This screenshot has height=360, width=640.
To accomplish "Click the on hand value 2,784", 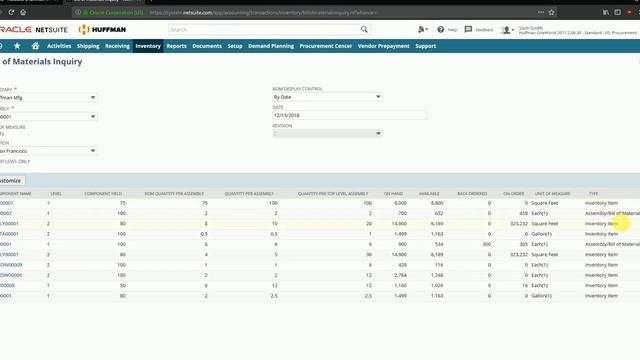I will (x=400, y=275).
